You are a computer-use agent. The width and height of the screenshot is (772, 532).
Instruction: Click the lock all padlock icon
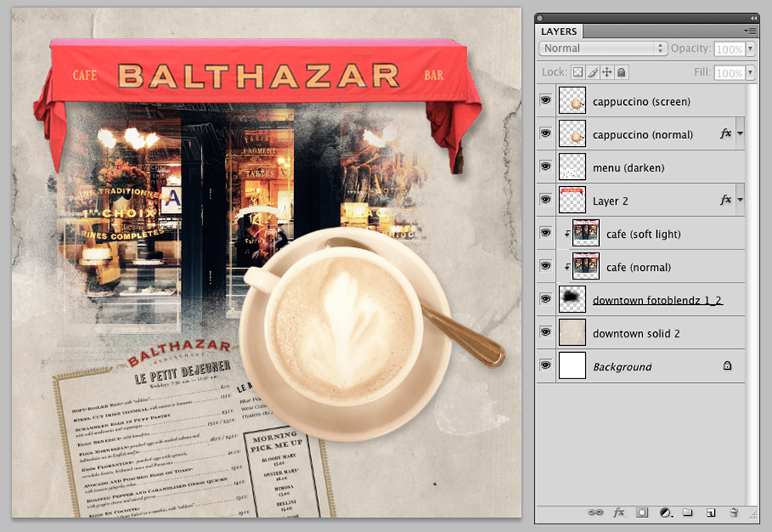pyautogui.click(x=621, y=73)
